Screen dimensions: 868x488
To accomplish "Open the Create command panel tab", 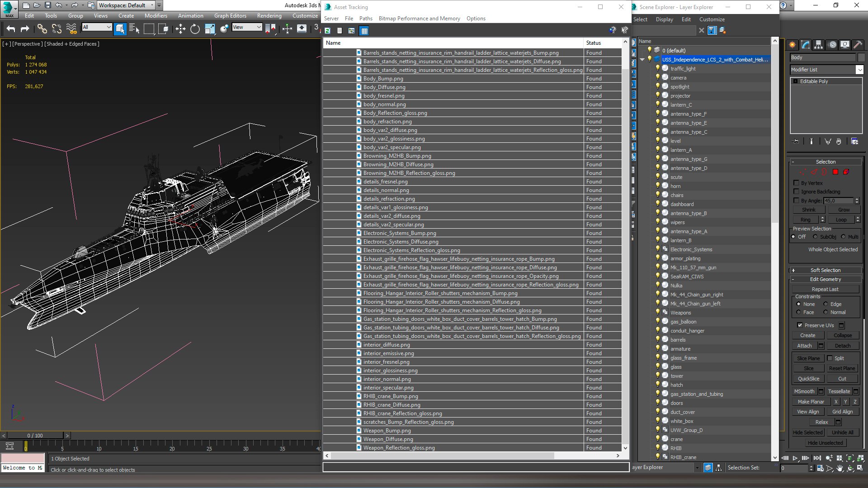I will pos(792,45).
